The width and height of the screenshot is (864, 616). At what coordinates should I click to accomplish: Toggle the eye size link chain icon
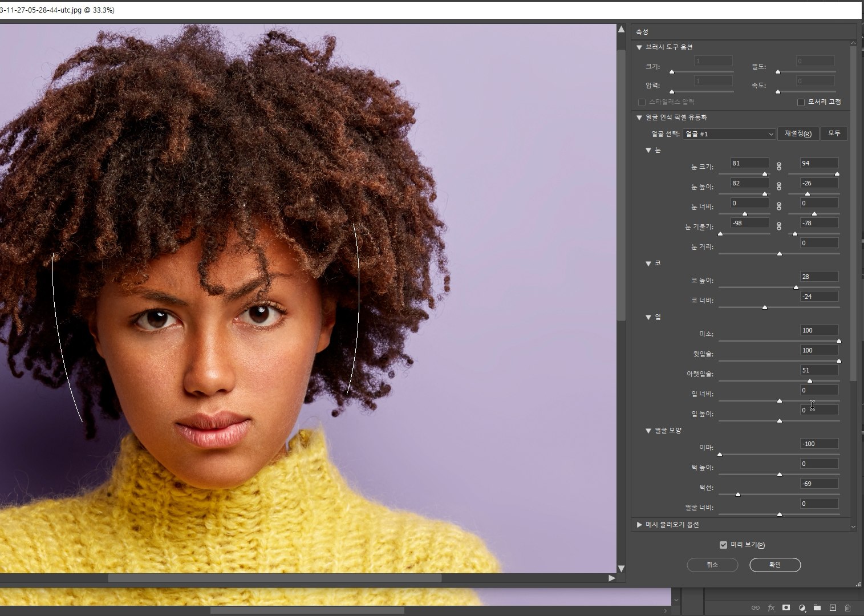click(779, 166)
